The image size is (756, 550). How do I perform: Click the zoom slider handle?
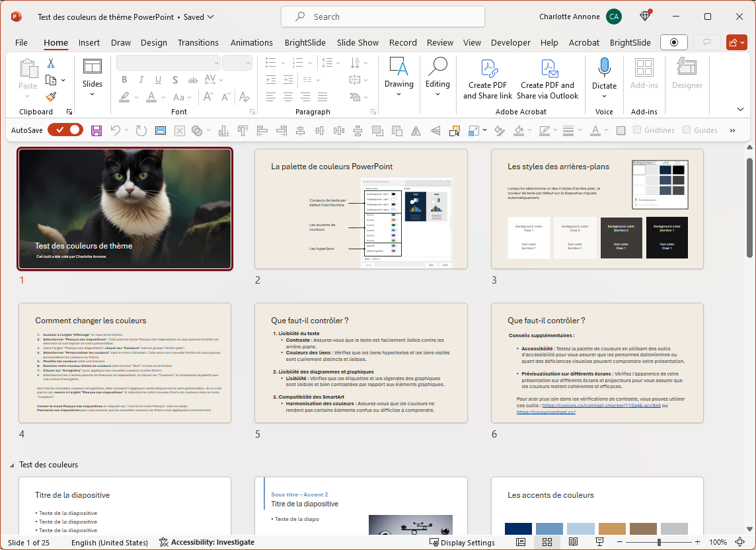pos(659,542)
